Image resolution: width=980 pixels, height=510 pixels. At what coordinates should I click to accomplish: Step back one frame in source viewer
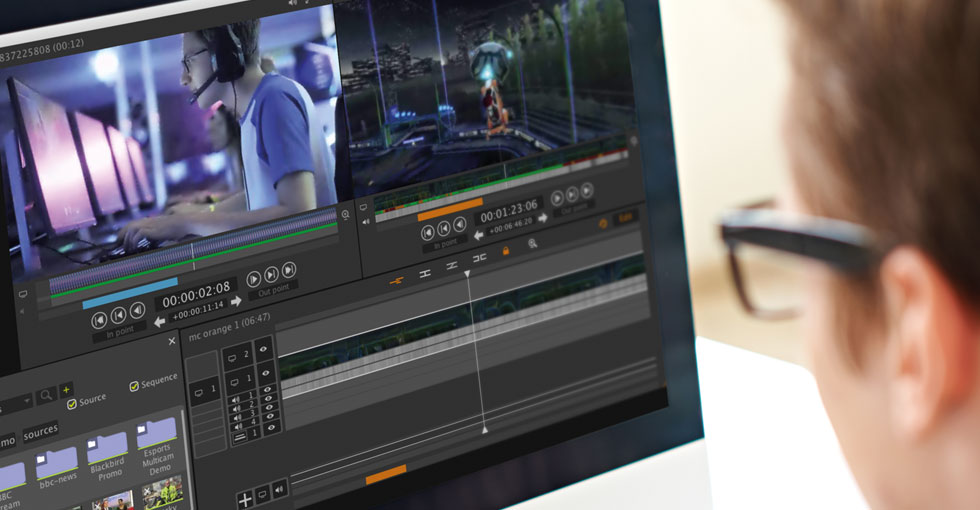[x=118, y=316]
